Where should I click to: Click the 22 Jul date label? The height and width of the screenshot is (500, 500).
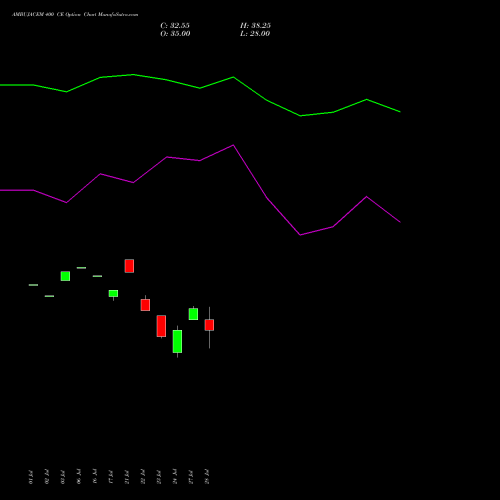143,477
